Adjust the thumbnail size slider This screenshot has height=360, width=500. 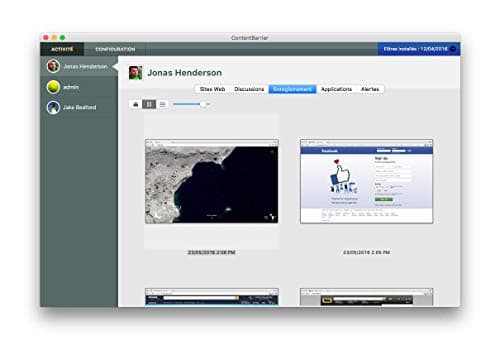[x=203, y=104]
